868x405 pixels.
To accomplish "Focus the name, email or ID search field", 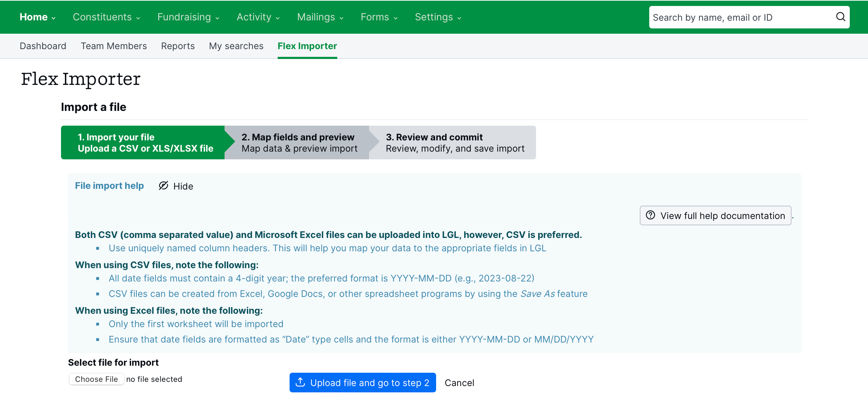I will click(740, 17).
